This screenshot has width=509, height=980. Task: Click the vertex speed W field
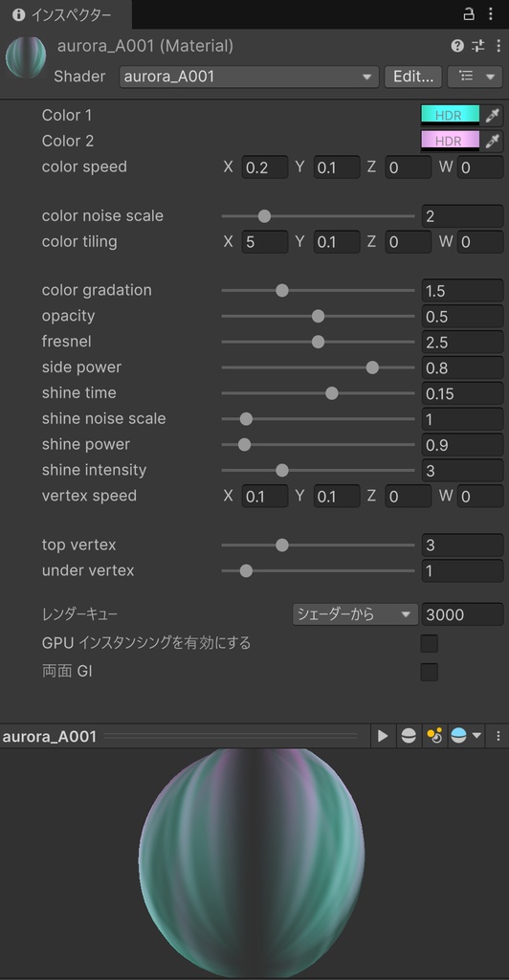tap(479, 497)
